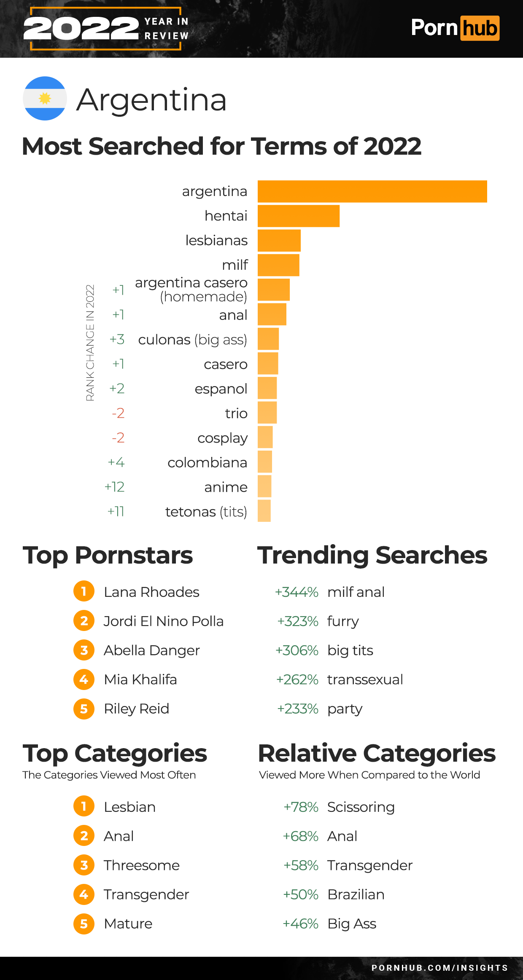
Task: Click the Relative Categories heading
Action: (377, 753)
